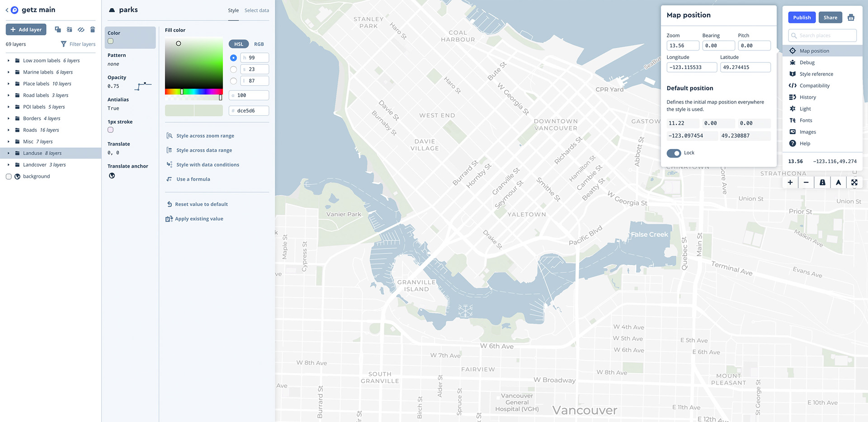Click the hex color input dce5d6
Screen dimensions: 868x422
click(x=249, y=111)
